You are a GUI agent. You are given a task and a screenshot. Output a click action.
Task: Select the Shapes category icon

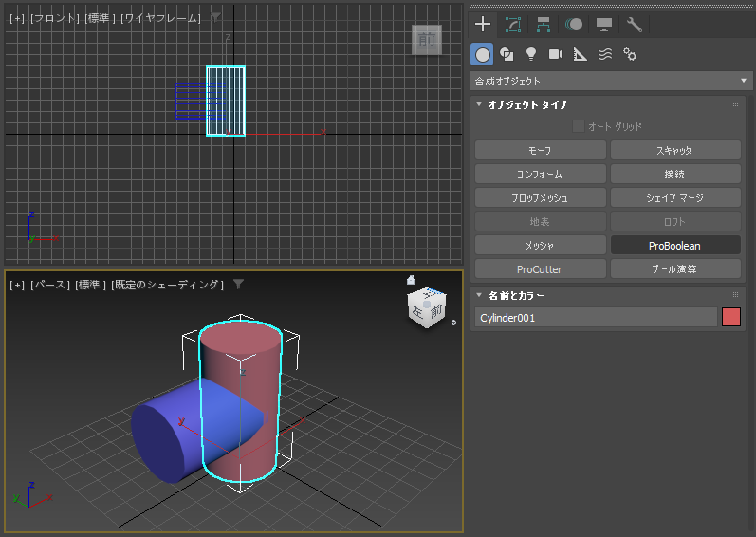tap(507, 54)
